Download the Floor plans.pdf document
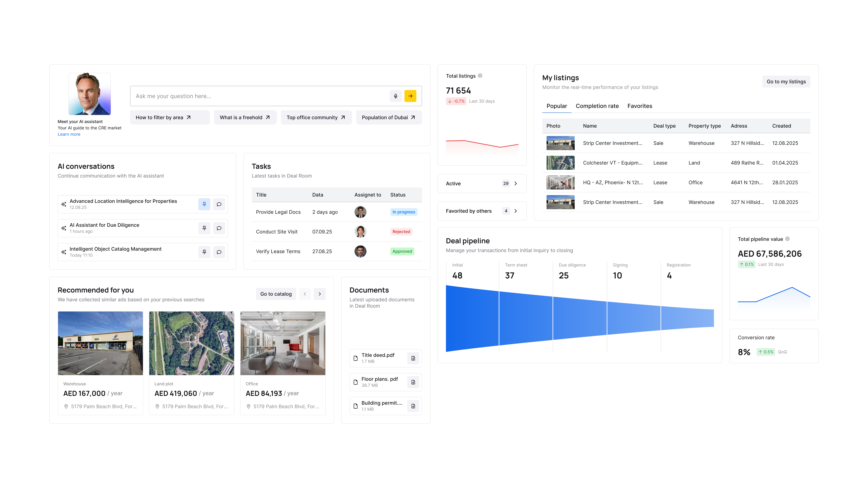868x488 pixels. [413, 382]
